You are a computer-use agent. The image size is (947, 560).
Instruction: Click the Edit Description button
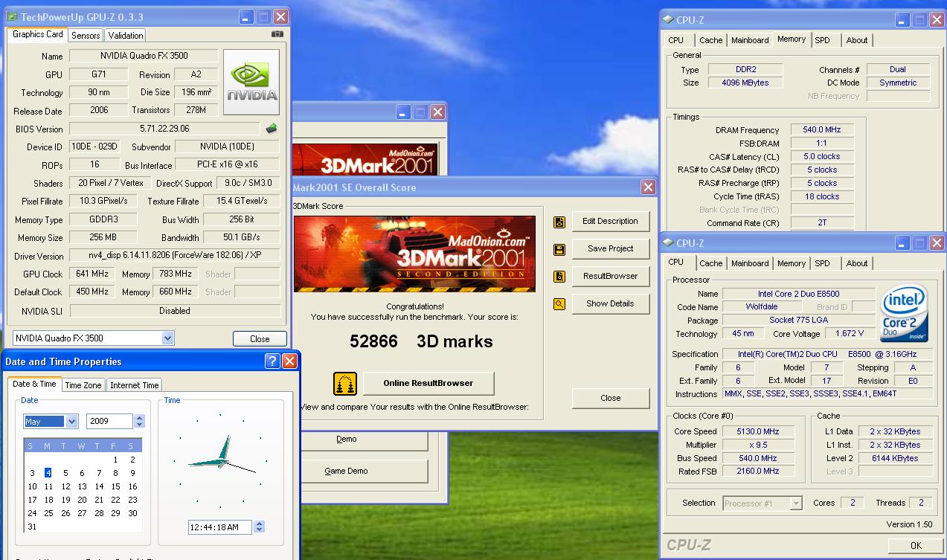610,222
